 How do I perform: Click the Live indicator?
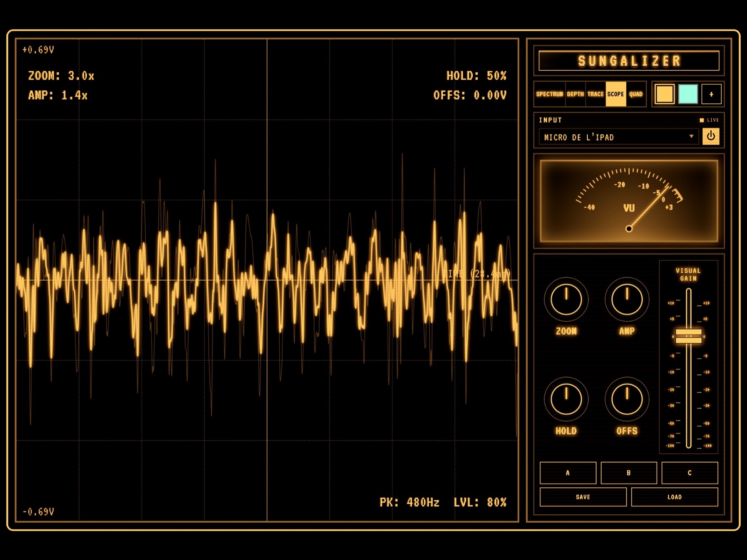click(709, 120)
